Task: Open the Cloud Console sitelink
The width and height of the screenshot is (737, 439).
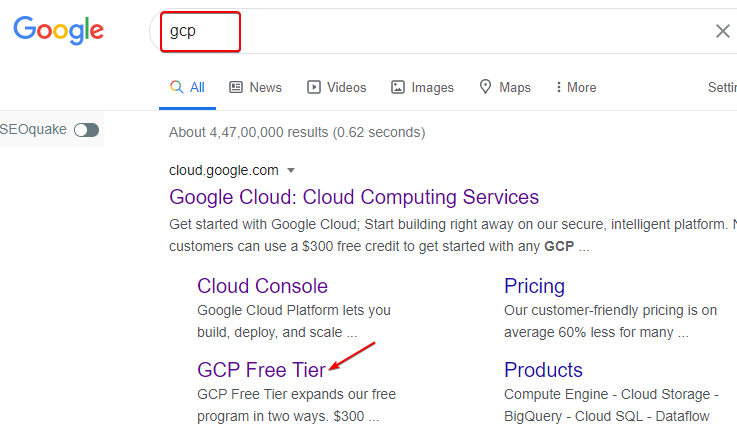Action: [x=262, y=286]
